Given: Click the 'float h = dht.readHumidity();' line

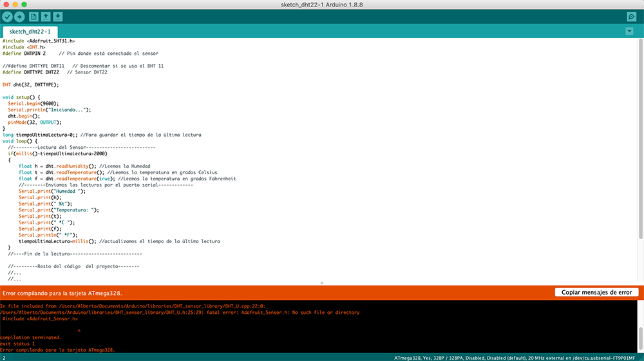Looking at the screenshot, I should click(84, 166).
